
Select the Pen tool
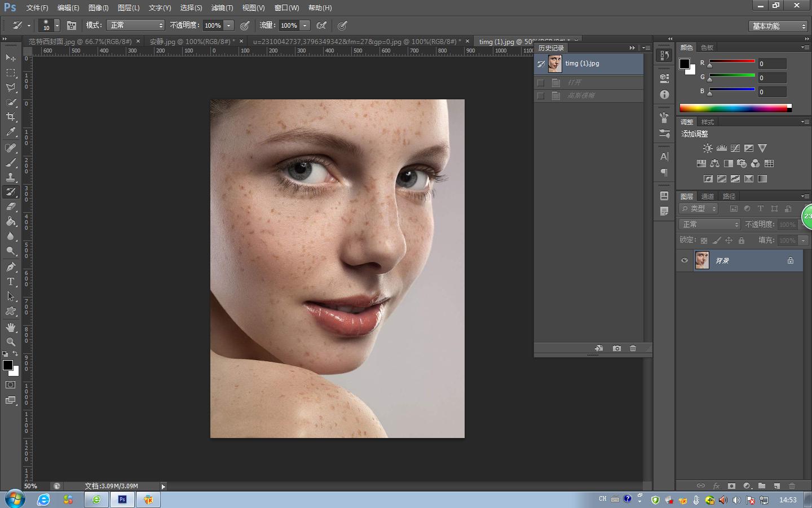click(11, 267)
